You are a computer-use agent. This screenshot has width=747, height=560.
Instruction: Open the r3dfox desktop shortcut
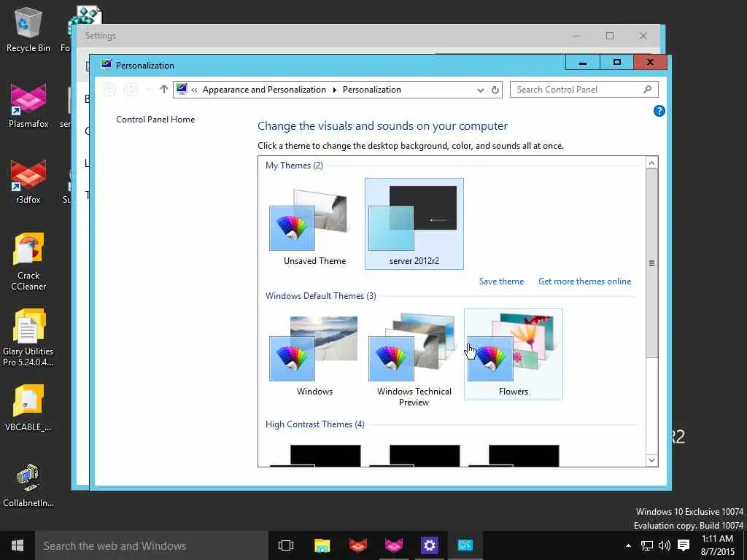(28, 182)
